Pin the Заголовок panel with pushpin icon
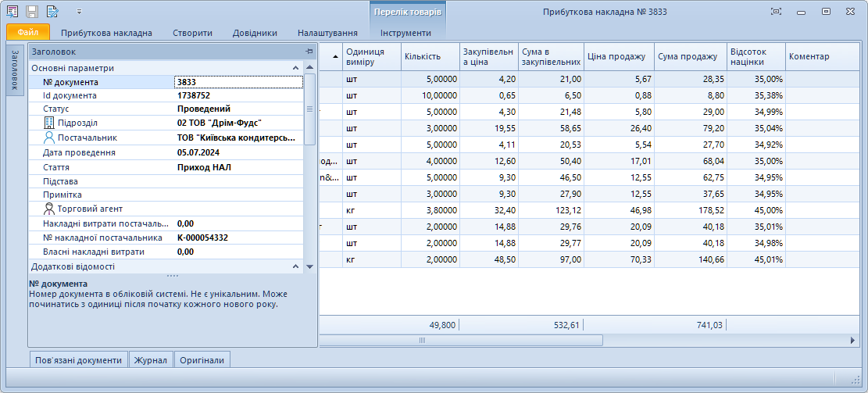This screenshot has width=868, height=393. click(309, 52)
